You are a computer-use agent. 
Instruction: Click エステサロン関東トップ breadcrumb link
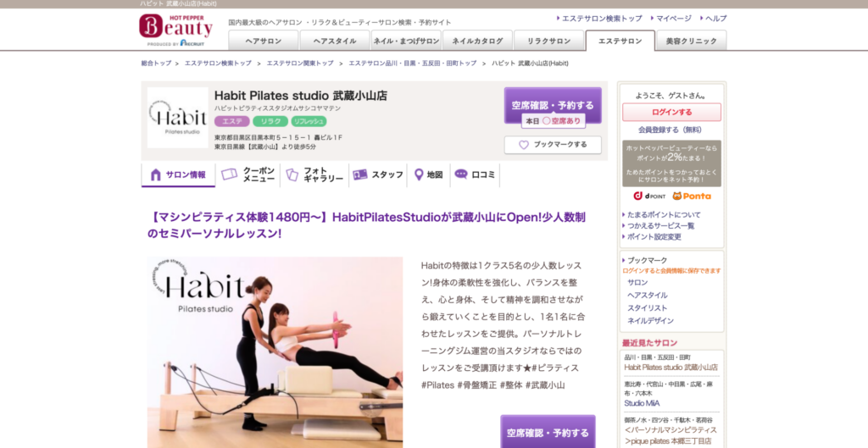pos(300,64)
